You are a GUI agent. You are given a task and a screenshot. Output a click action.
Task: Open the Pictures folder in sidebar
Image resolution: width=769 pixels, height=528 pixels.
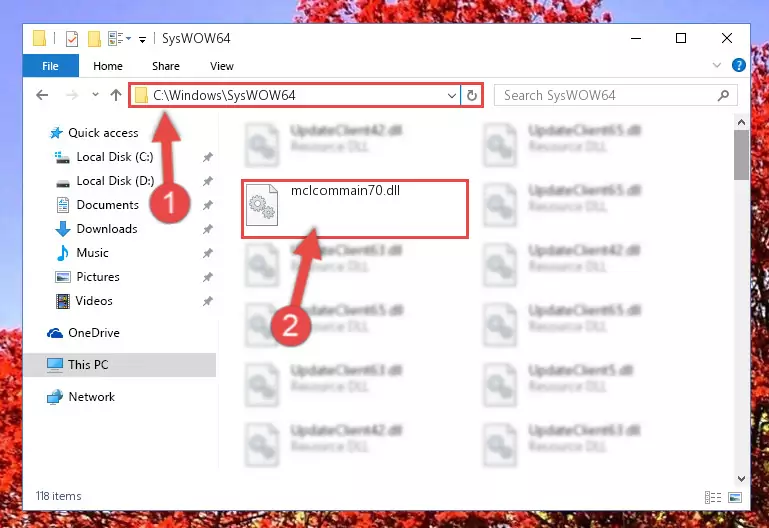87,277
